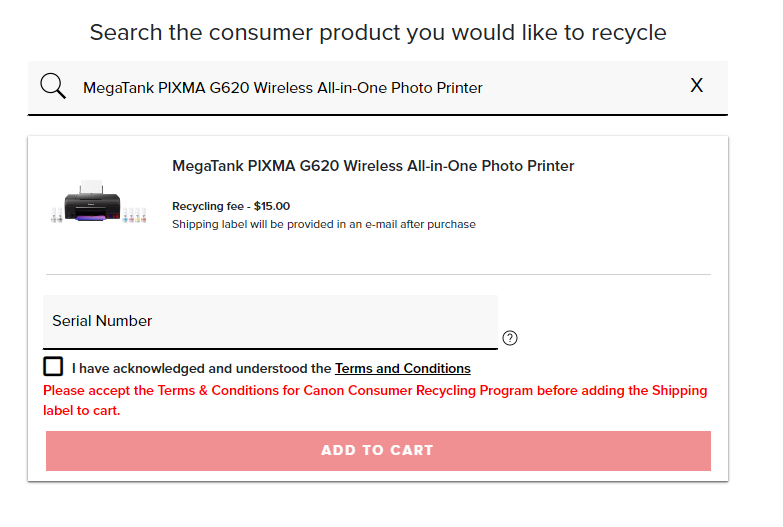Click the magnifying glass search icon
The width and height of the screenshot is (783, 527).
coord(53,86)
